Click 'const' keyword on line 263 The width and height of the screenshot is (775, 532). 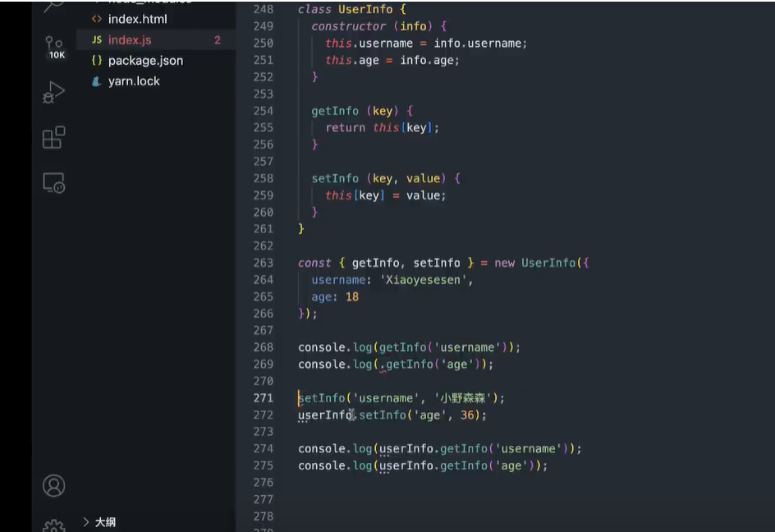point(314,263)
